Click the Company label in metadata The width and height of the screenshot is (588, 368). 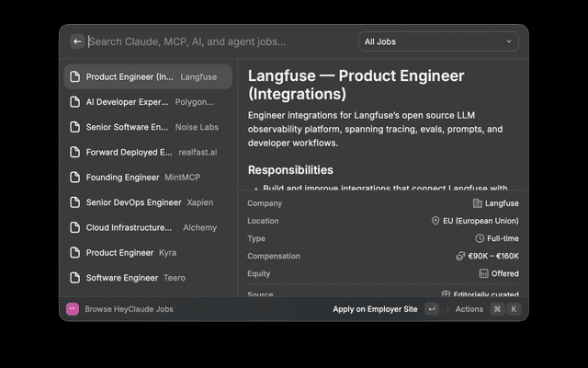tap(265, 203)
